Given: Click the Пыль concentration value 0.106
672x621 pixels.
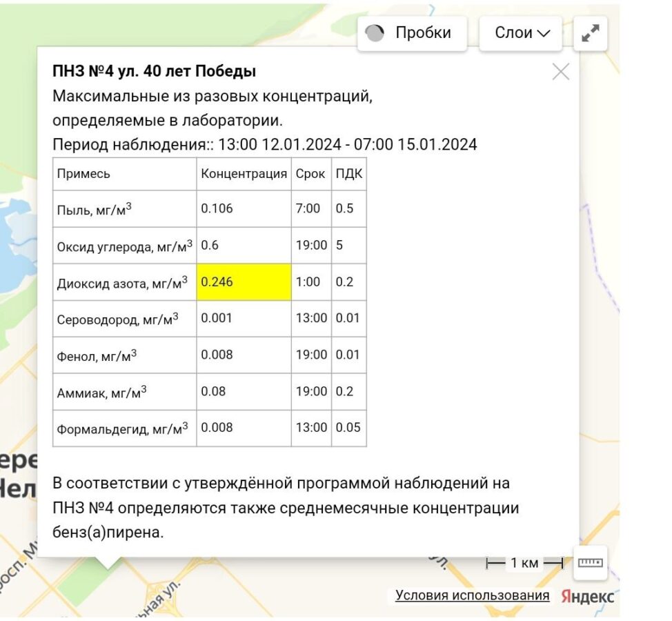Looking at the screenshot, I should (x=217, y=208).
